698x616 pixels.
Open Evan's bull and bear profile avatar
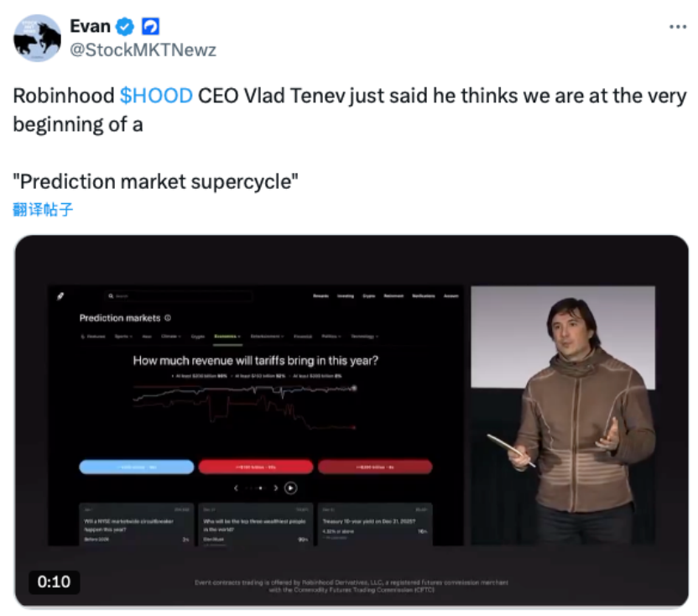(x=38, y=38)
